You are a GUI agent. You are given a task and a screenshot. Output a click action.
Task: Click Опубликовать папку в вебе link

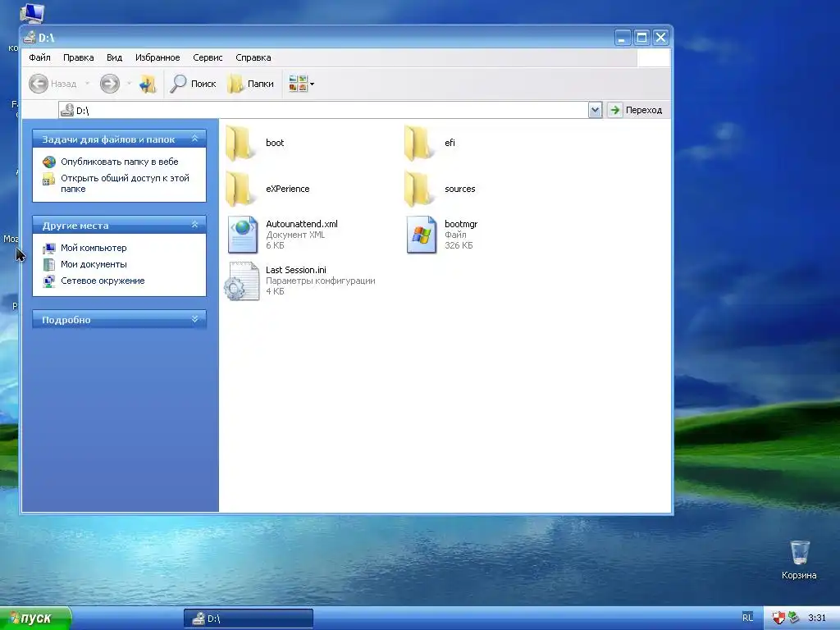120,162
